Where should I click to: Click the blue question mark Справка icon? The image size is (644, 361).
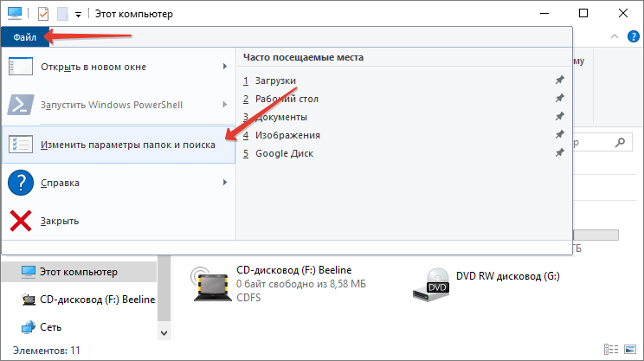[21, 183]
